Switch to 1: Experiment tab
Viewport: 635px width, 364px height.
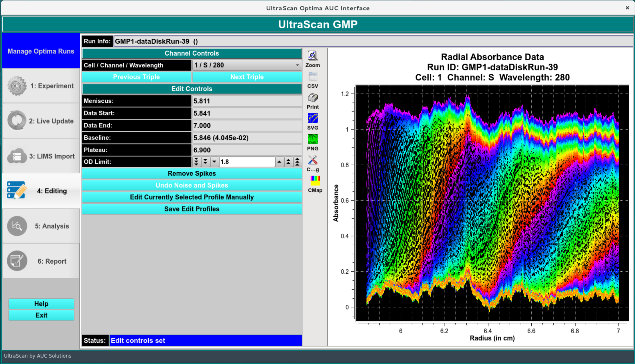41,86
